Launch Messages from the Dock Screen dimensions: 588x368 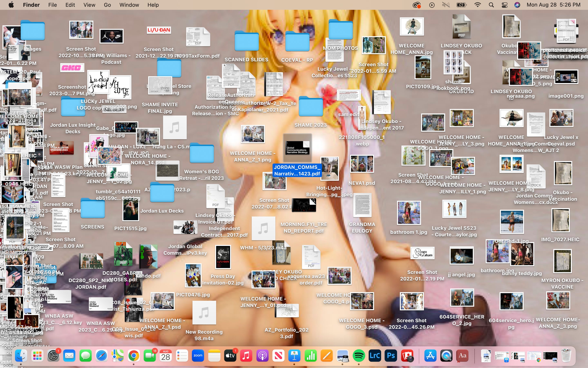pos(86,356)
